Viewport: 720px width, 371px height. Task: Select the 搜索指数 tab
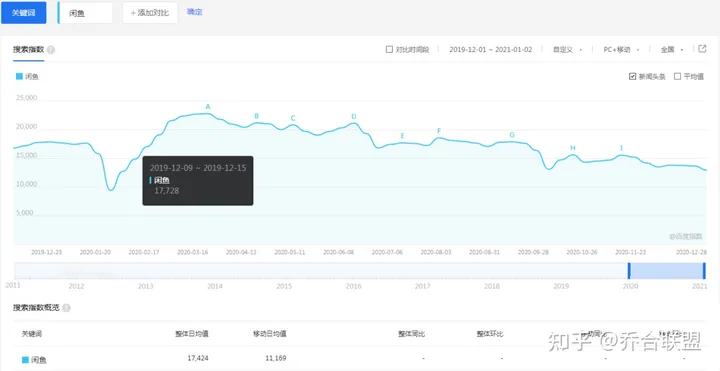tap(28, 50)
